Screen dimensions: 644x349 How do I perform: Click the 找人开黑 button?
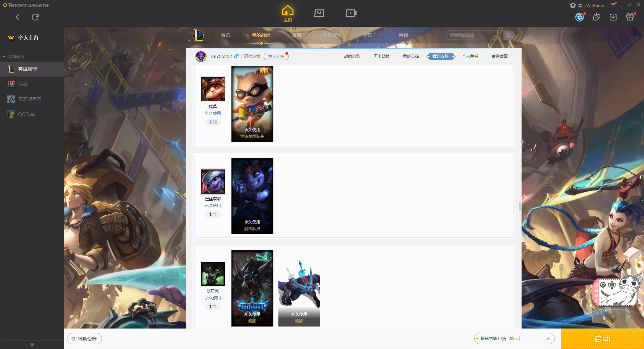[276, 56]
